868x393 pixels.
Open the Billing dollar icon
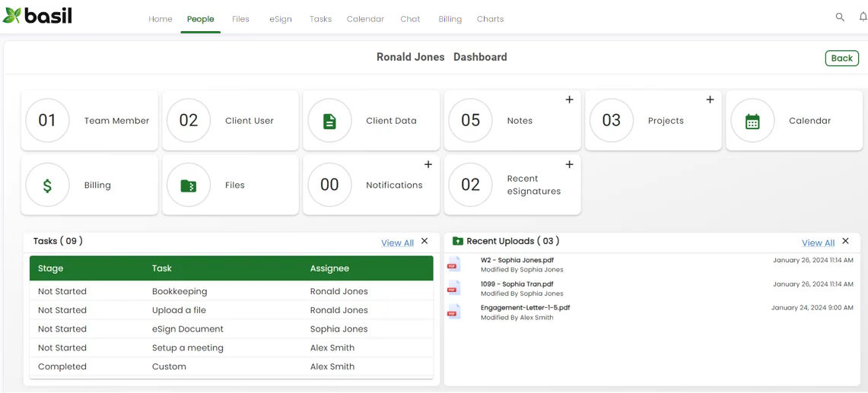tap(47, 185)
